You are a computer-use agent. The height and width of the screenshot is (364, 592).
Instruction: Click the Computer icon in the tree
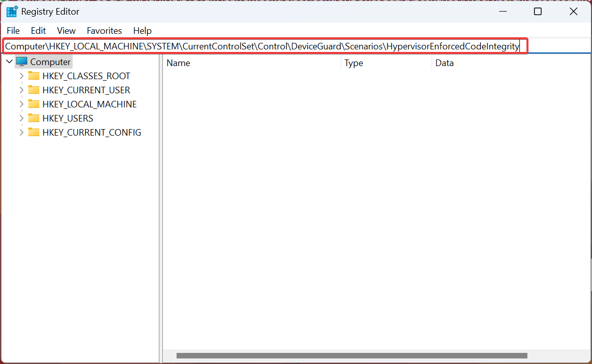point(21,62)
